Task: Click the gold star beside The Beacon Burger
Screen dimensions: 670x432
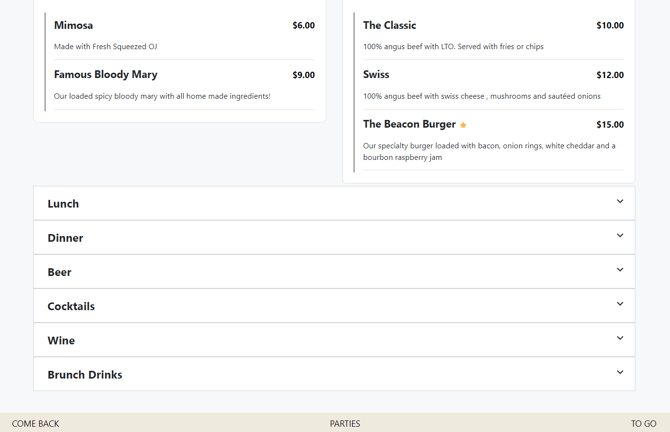Action: [463, 125]
